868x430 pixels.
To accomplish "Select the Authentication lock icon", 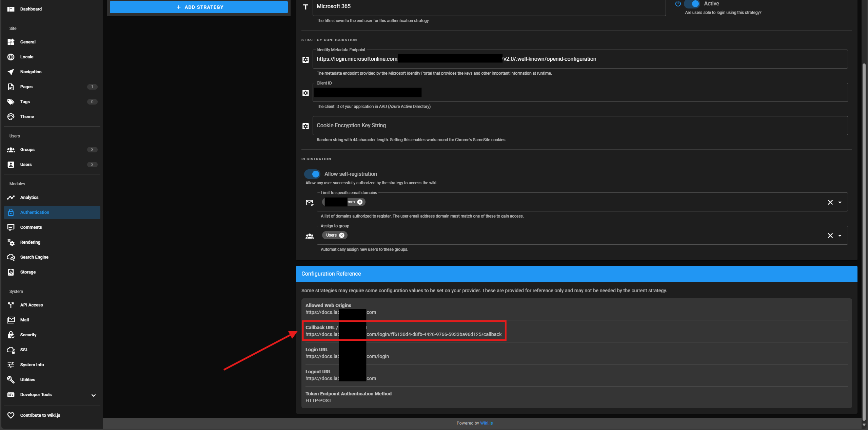I will [11, 212].
